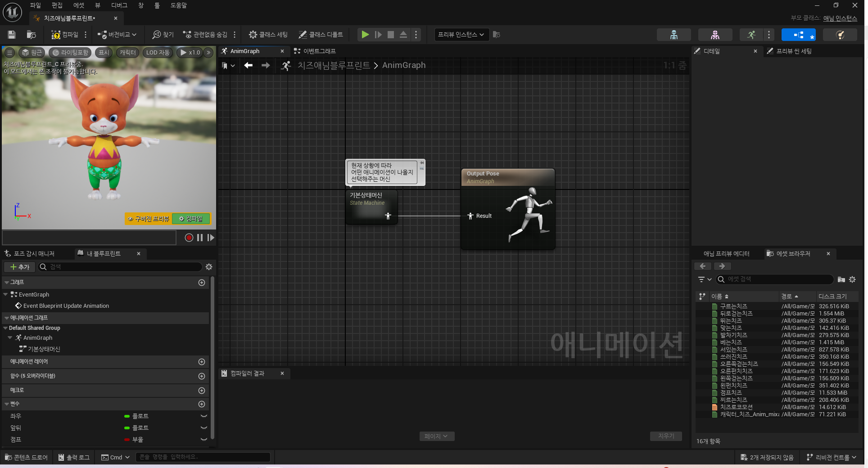Click Result pose input pin
Viewport: 868px width, 468px height.
[470, 216]
